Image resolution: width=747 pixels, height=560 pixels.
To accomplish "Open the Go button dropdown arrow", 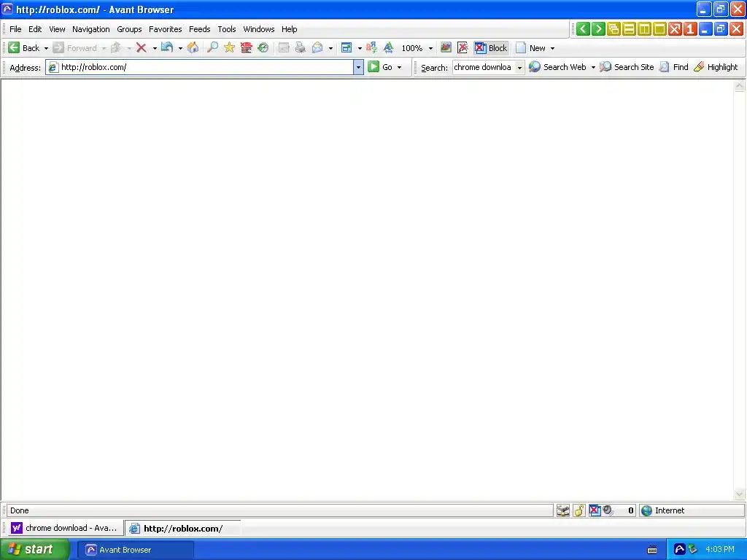I will (x=399, y=67).
